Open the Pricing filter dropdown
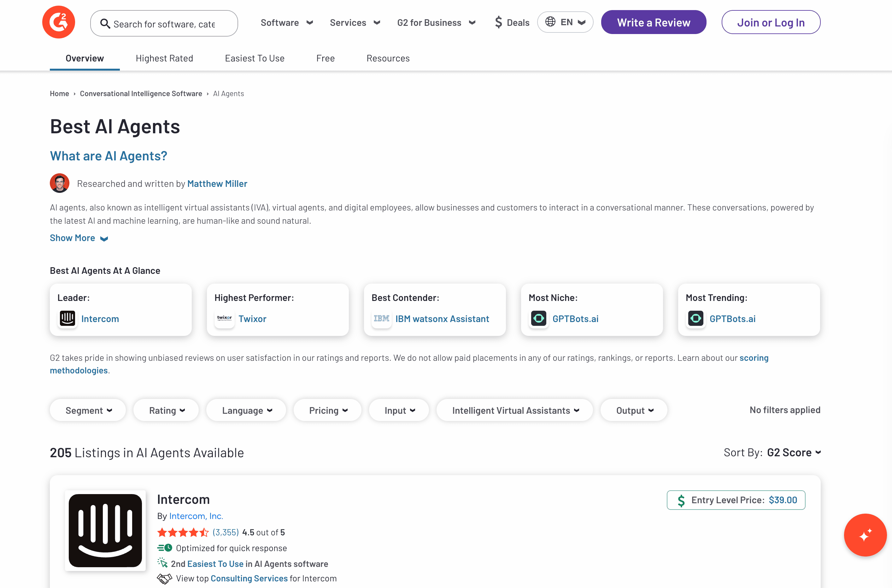The height and width of the screenshot is (588, 892). [328, 410]
